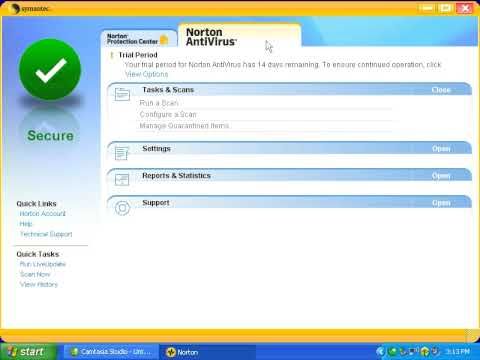The width and height of the screenshot is (480, 360).
Task: Select the Norton AntiVirus tab
Action: (239, 36)
